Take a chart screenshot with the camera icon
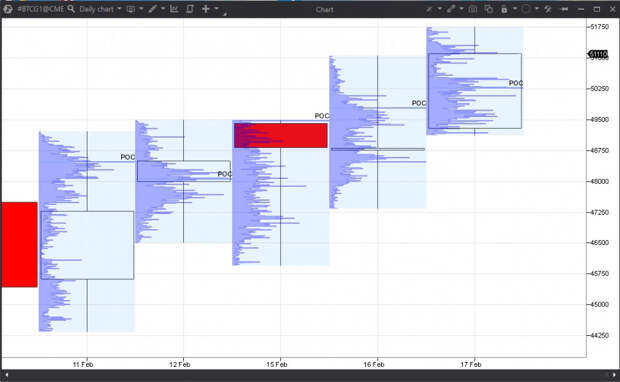 tap(473, 9)
